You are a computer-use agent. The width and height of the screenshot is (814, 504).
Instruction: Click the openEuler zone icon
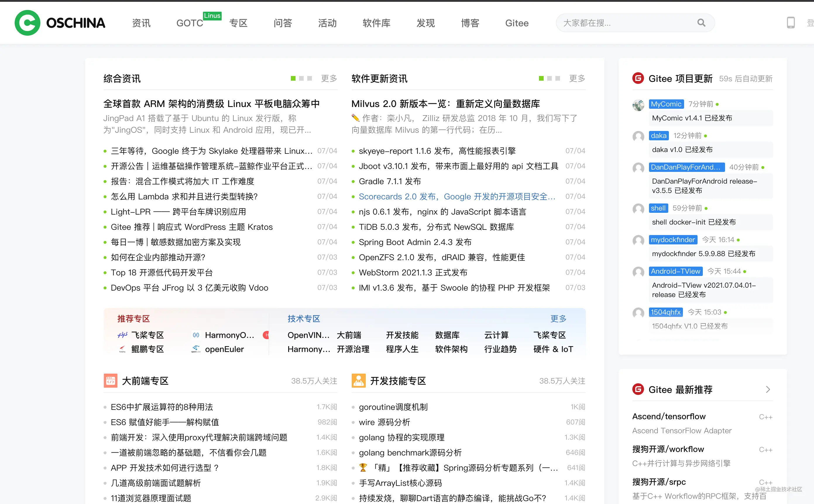point(196,349)
